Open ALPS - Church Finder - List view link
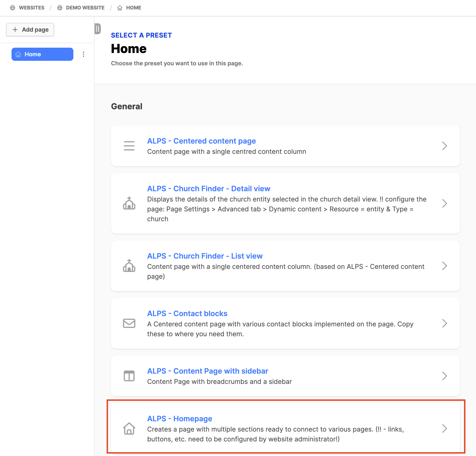This screenshot has height=456, width=476. point(205,256)
